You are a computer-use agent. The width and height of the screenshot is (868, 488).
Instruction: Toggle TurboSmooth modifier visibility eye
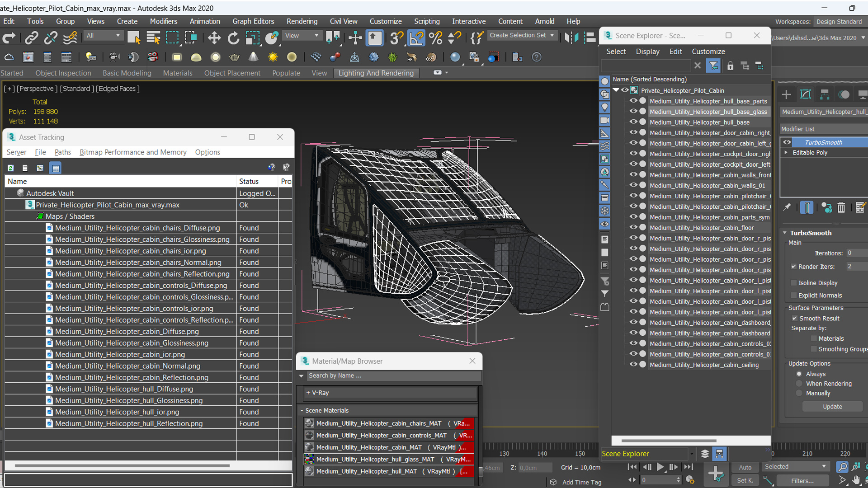[x=787, y=142]
